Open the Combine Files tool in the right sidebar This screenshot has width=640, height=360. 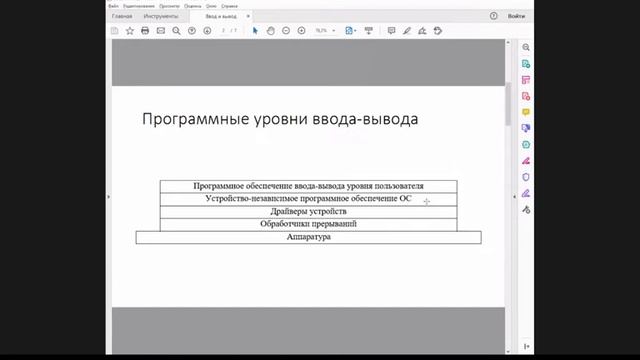pos(526,129)
